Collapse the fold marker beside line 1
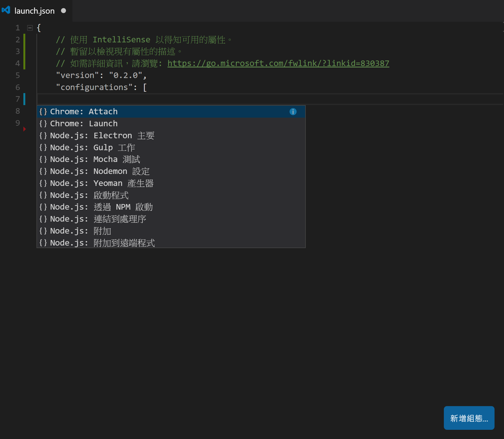This screenshot has width=504, height=439. pyautogui.click(x=30, y=28)
